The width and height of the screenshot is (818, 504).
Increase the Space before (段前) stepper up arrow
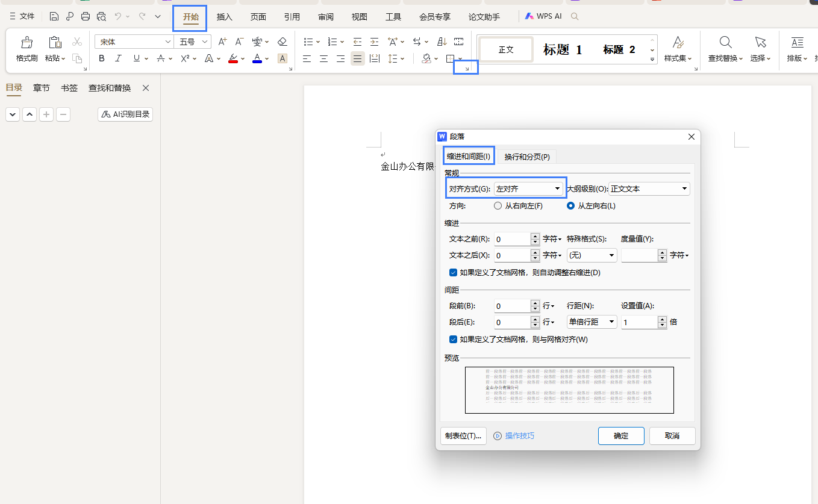535,303
